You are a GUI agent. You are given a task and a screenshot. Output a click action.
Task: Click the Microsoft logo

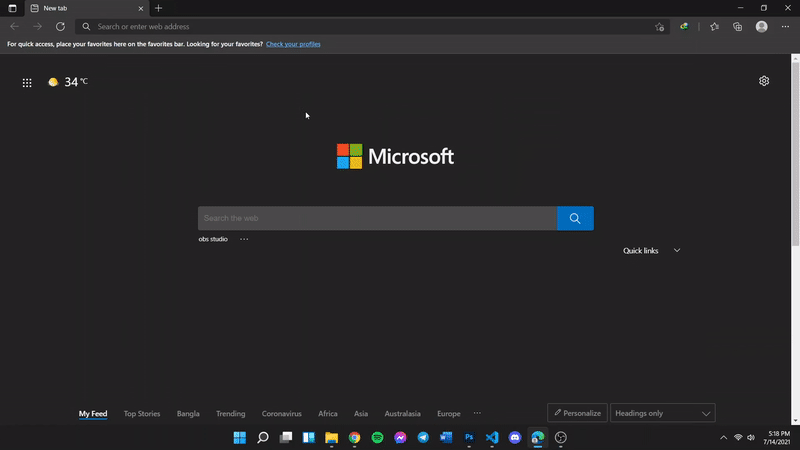pos(395,156)
